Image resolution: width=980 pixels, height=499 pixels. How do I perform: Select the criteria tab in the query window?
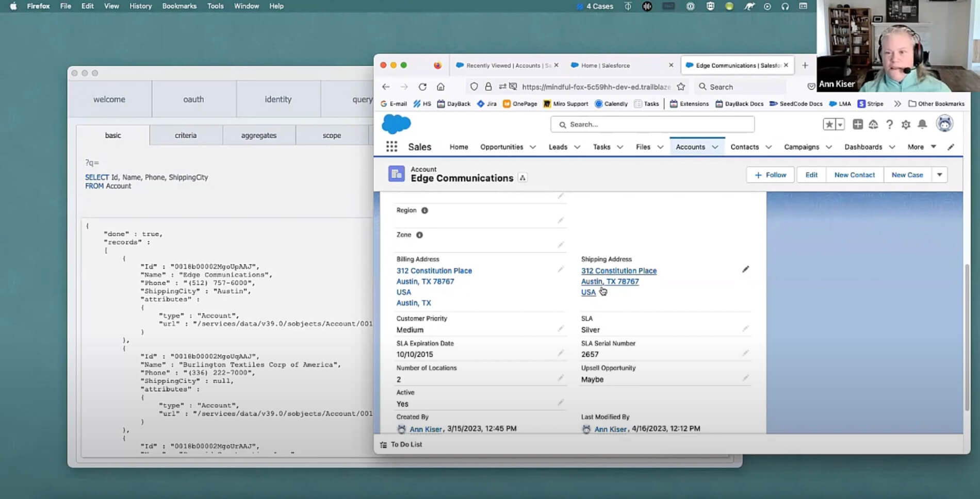tap(186, 135)
